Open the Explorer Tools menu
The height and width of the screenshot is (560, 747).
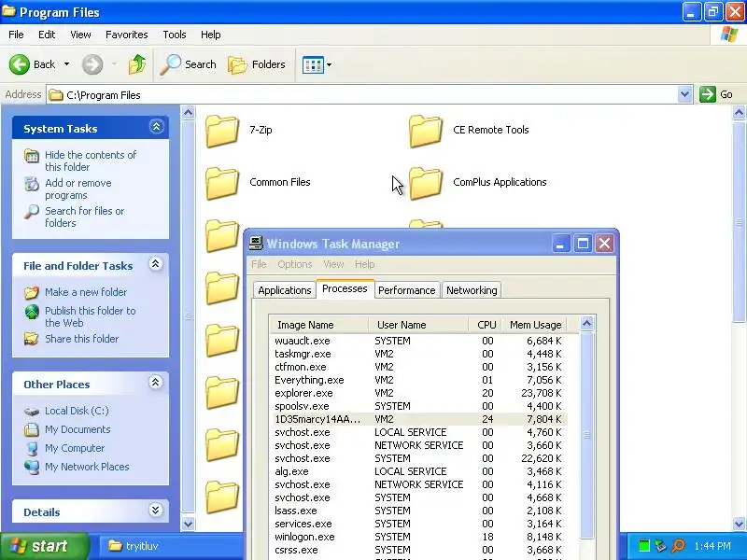[x=175, y=35]
